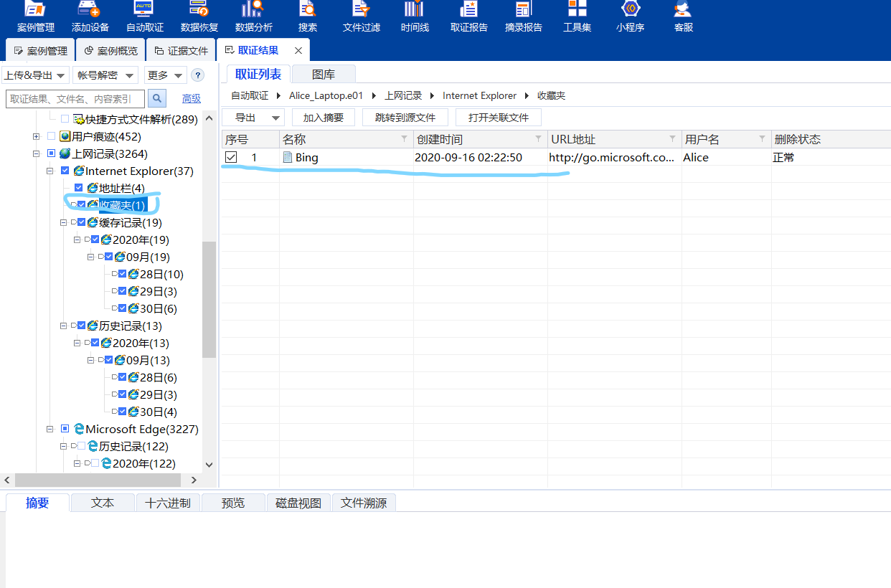Image resolution: width=891 pixels, height=588 pixels.
Task: Click the 跳转到源文件 button
Action: point(405,118)
